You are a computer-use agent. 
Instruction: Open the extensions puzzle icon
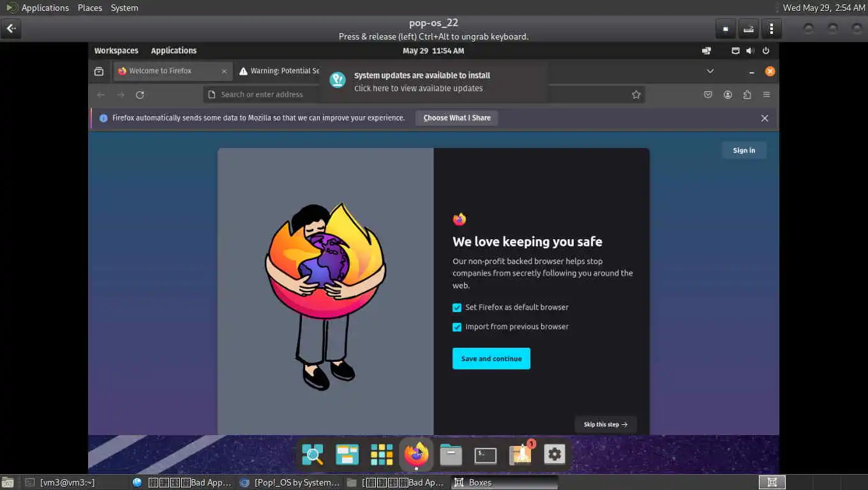[747, 94]
